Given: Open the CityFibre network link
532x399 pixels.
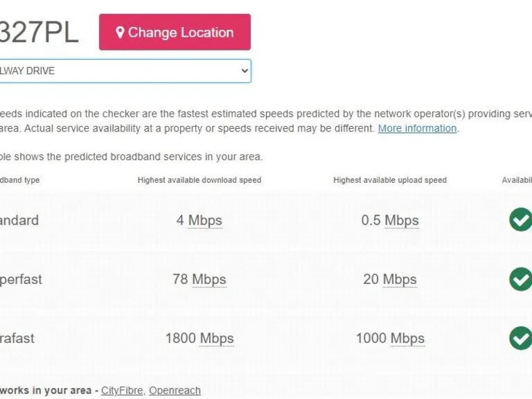Looking at the screenshot, I should tap(122, 391).
